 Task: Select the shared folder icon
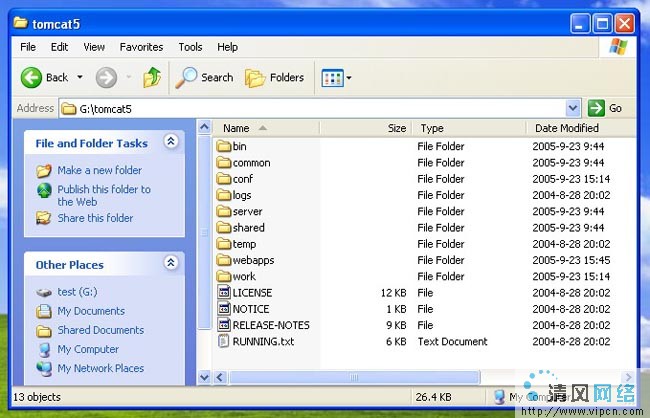(224, 227)
